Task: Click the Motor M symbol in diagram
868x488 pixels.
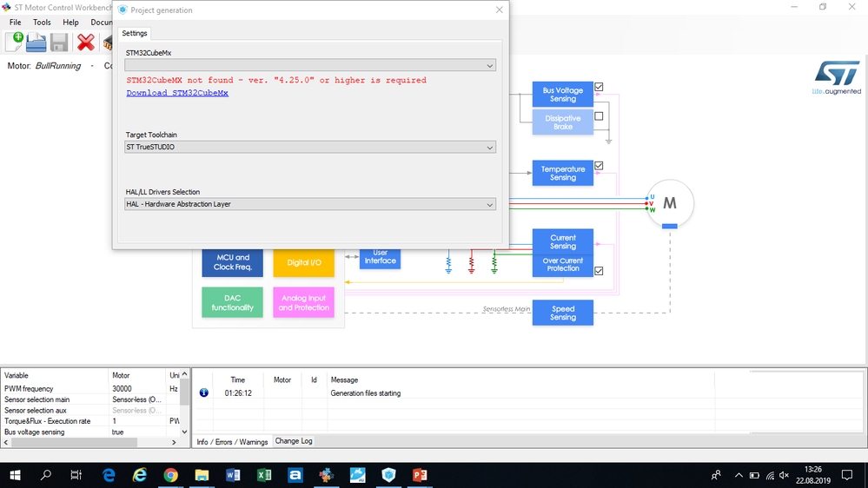Action: pos(669,203)
